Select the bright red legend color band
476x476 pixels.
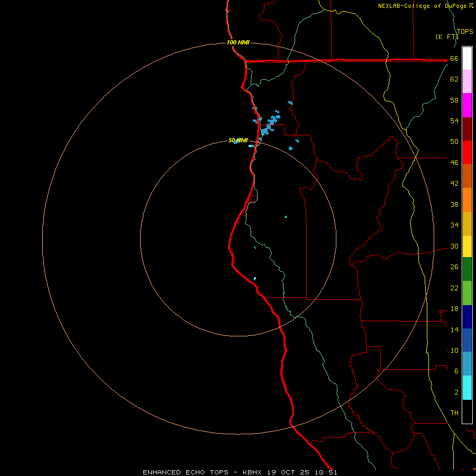(x=467, y=152)
